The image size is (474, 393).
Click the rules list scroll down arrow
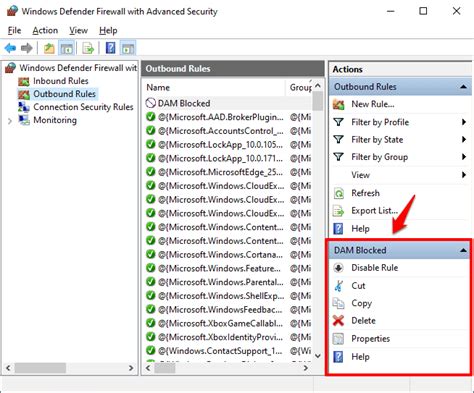(x=318, y=356)
